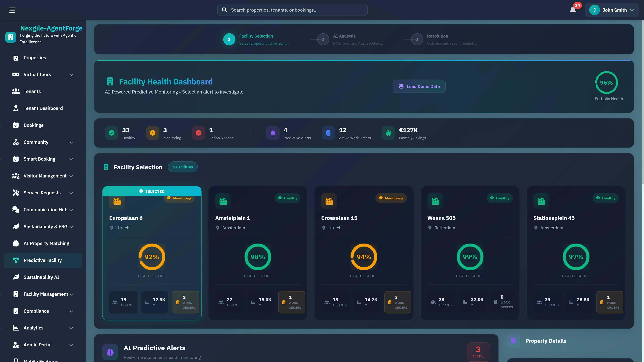
Task: Click the Portfolio Health 96% ring
Action: click(x=606, y=83)
